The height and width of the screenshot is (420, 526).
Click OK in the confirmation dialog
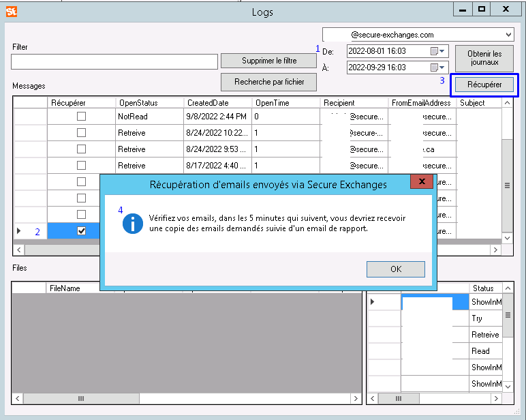tap(396, 269)
